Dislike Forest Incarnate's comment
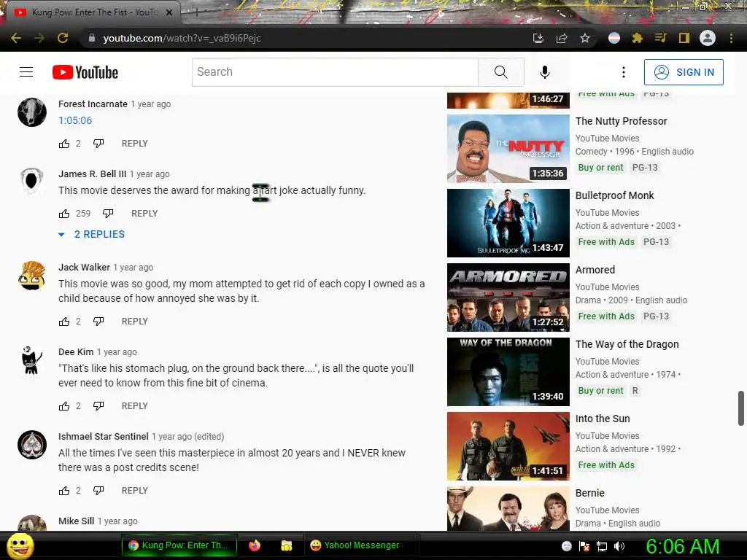This screenshot has width=747, height=560. (98, 144)
